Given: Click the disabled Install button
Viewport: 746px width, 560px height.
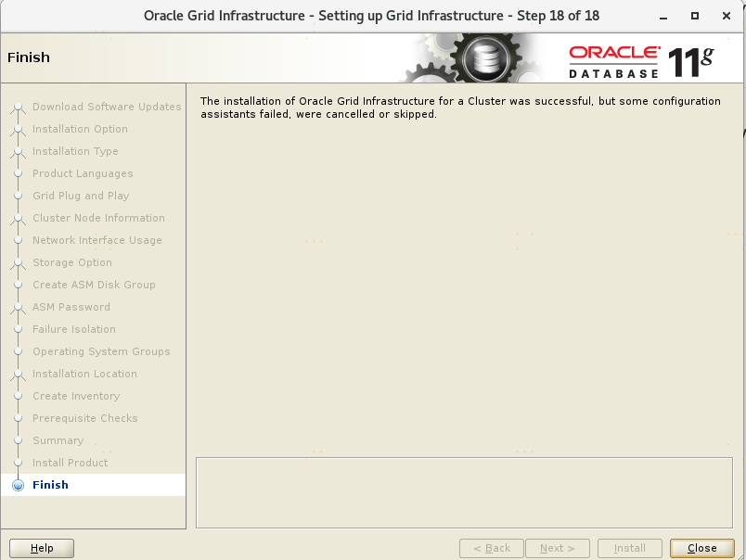Looking at the screenshot, I should [629, 548].
